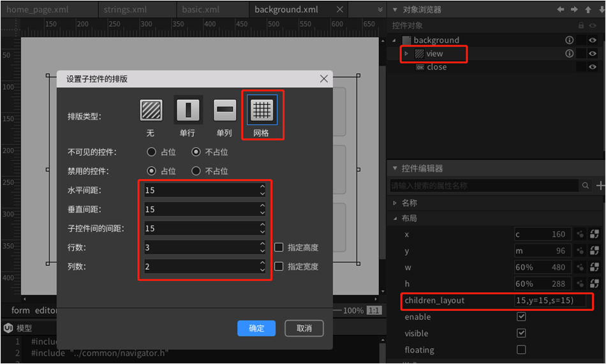Increase 水平间距 value with up arrow
Image resolution: width=606 pixels, height=364 pixels.
pyautogui.click(x=262, y=186)
